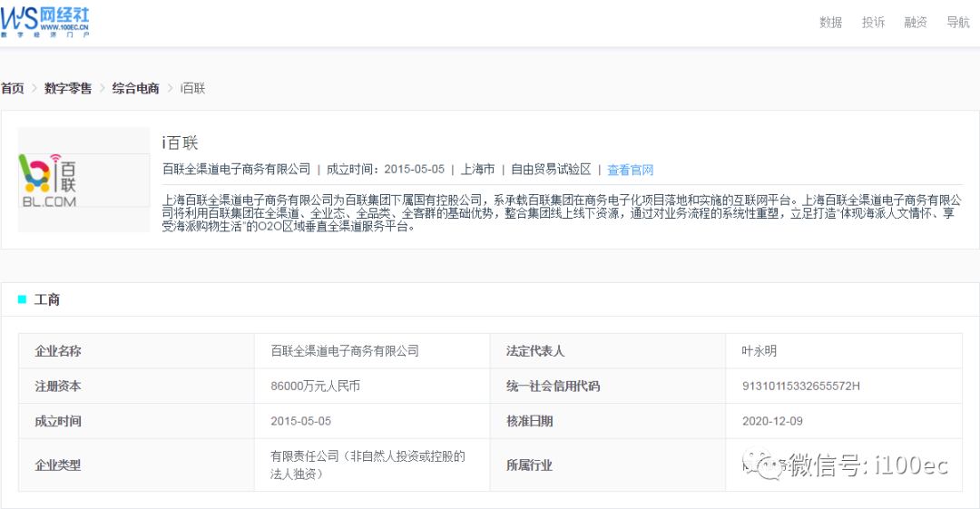Click the 工商 section heading

click(x=47, y=299)
